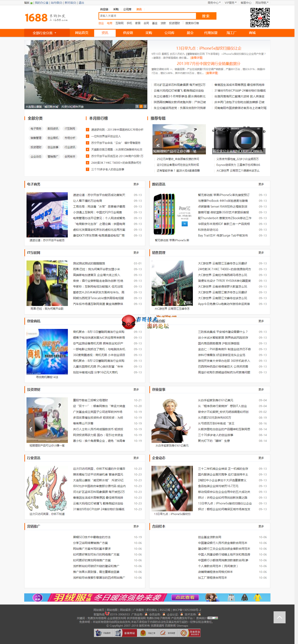
Task: Select the 采购 search type option
Action: (116, 9)
